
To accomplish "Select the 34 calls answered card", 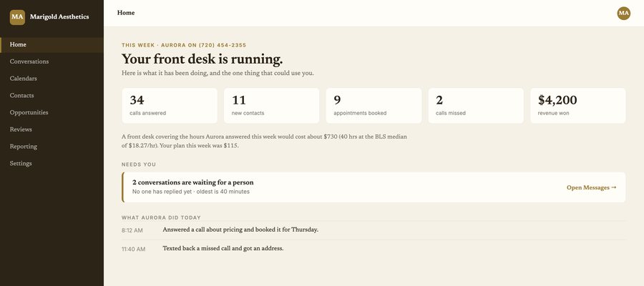I will click(x=170, y=105).
